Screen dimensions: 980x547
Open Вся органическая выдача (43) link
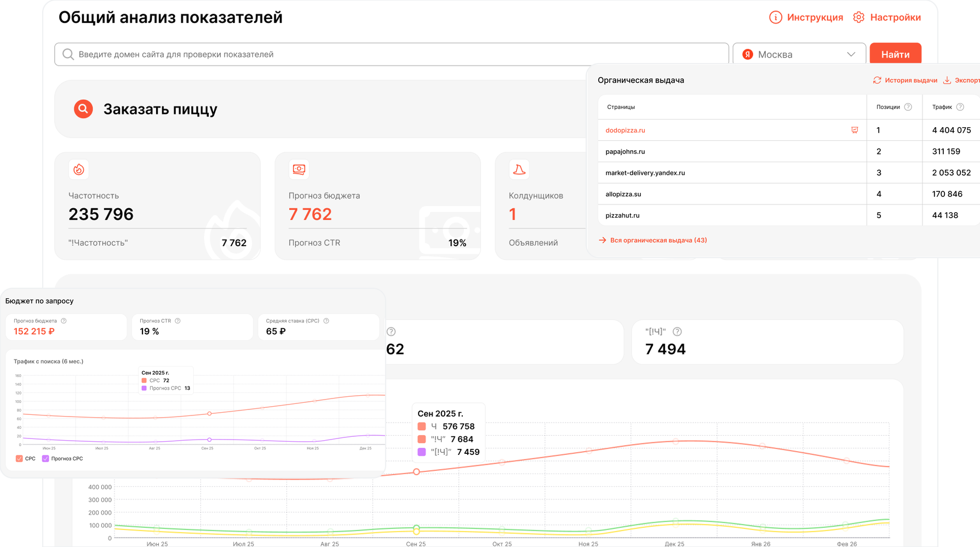click(658, 240)
